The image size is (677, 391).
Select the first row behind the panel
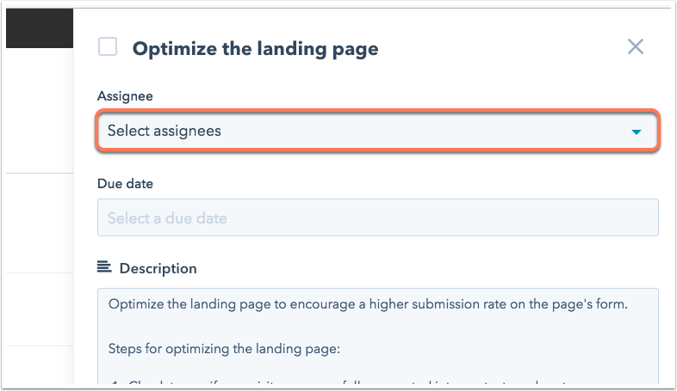(39, 110)
